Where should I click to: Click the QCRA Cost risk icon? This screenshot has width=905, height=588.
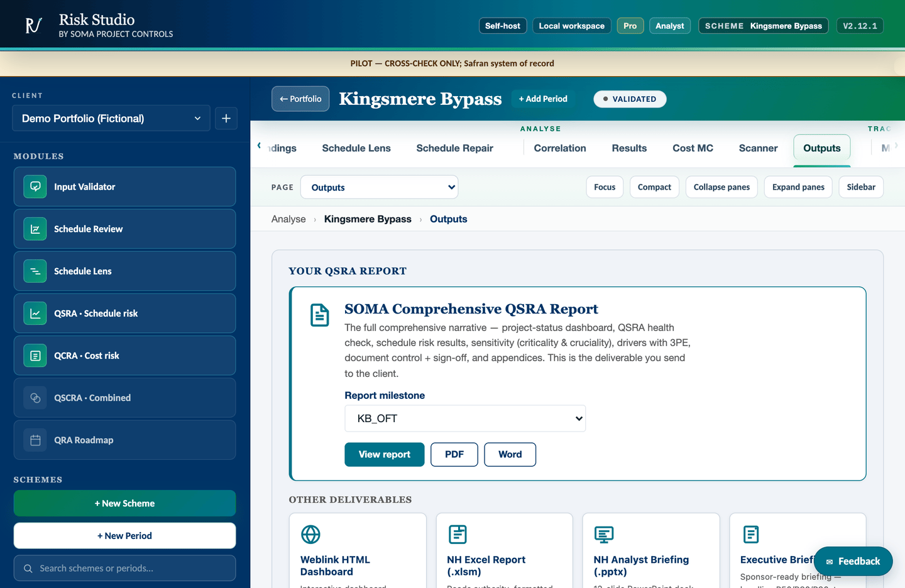click(x=35, y=356)
